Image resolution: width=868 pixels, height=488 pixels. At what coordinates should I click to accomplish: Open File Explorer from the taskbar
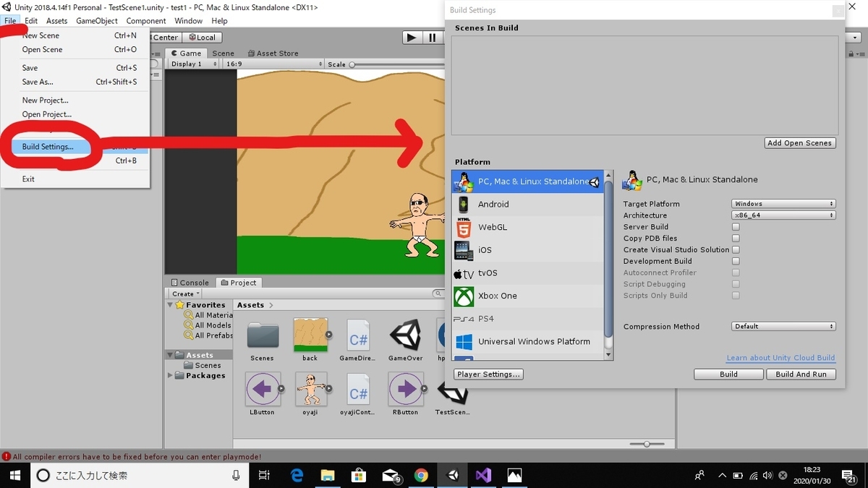(x=328, y=475)
